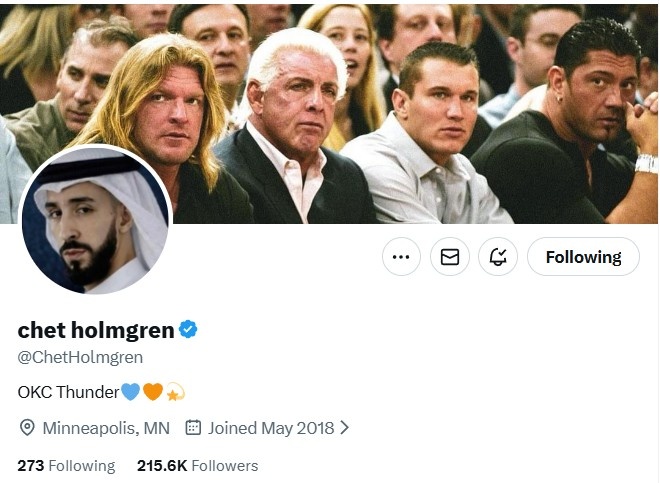Click the @ChetHolmgren handle text

pos(80,357)
